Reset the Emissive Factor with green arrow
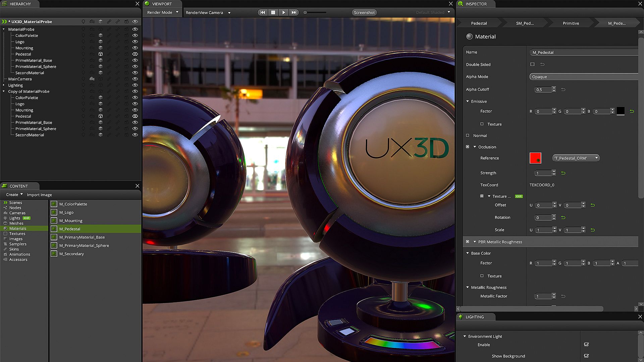 pyautogui.click(x=632, y=111)
